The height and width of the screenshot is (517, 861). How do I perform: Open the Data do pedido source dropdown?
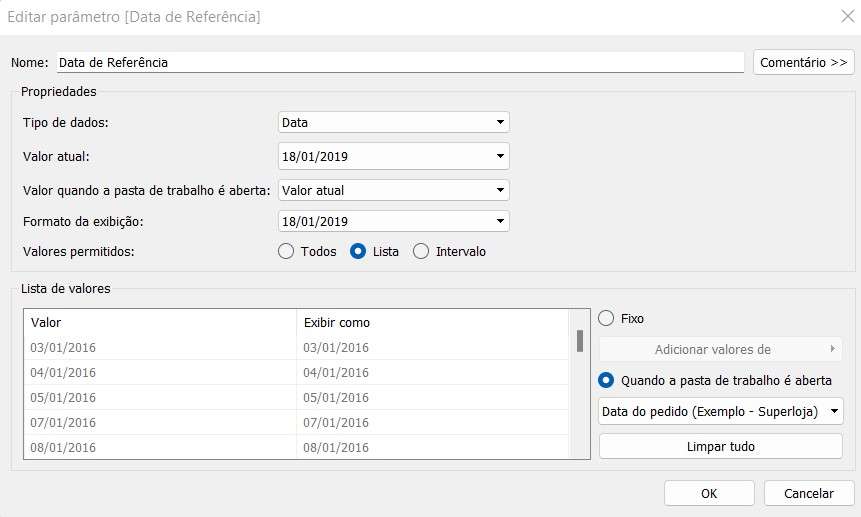point(720,412)
